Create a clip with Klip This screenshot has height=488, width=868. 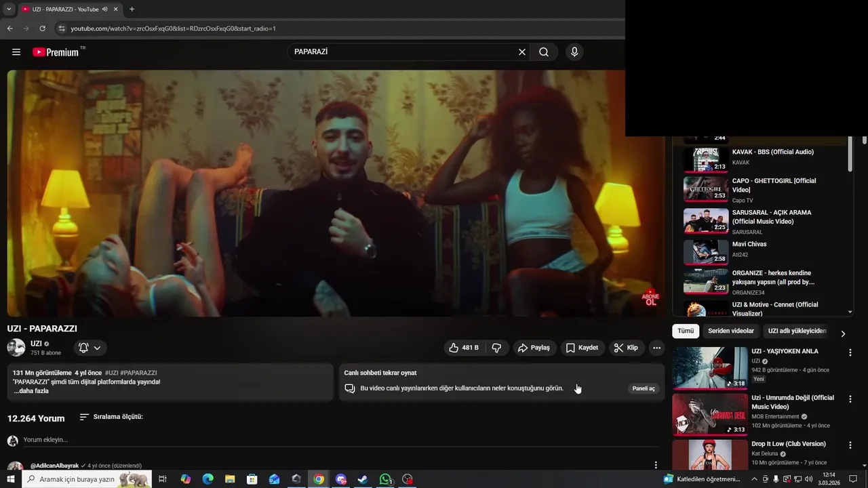coord(626,348)
